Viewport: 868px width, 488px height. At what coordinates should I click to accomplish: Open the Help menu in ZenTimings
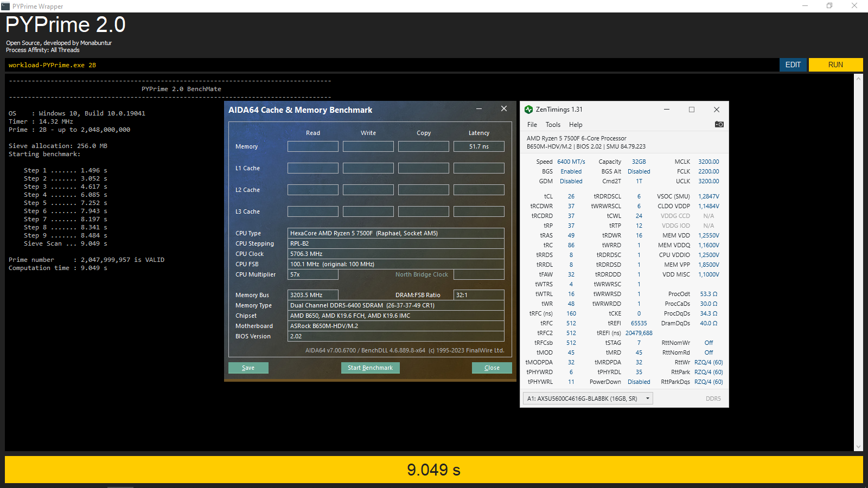(576, 125)
